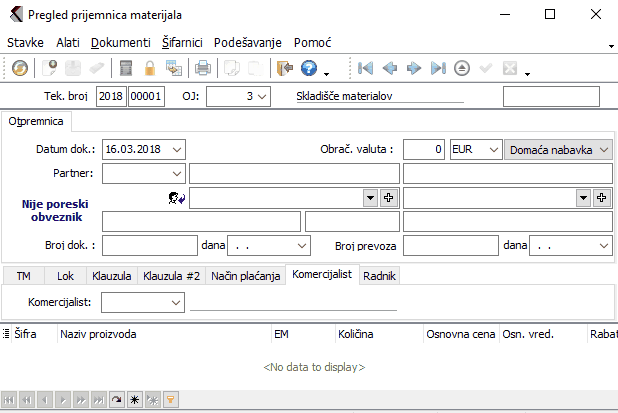Expand the OJ dropdown showing 3
Image resolution: width=618 pixels, height=413 pixels.
[262, 97]
